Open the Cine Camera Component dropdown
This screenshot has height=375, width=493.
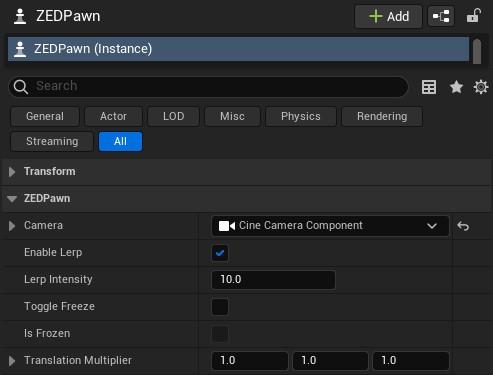tap(330, 226)
